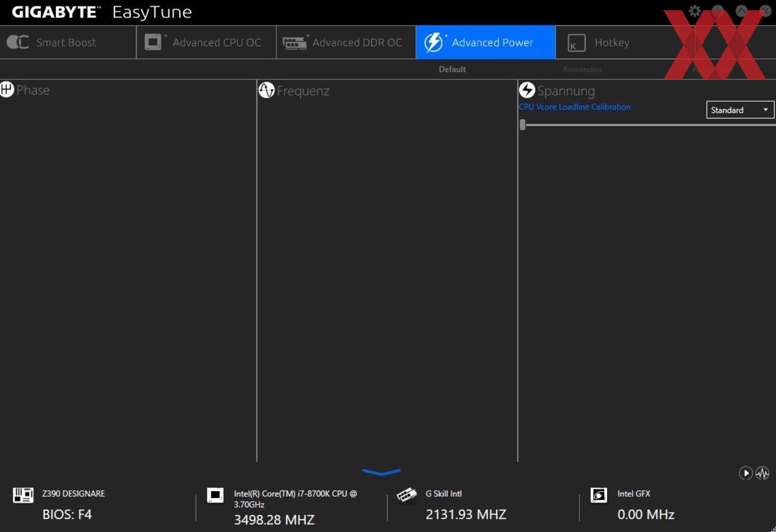Viewport: 776px width, 532px height.
Task: Click the graphics icon next to Intel GFX
Action: coord(599,495)
